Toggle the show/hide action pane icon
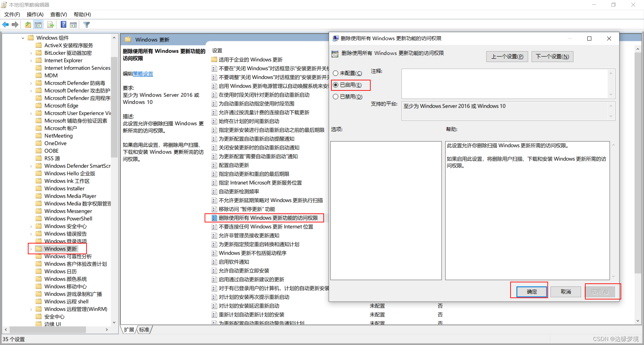The width and height of the screenshot is (644, 345). (x=73, y=25)
